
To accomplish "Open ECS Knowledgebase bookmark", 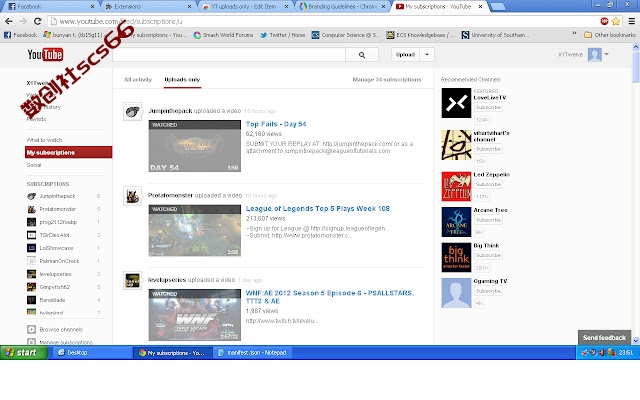I will 420,35.
